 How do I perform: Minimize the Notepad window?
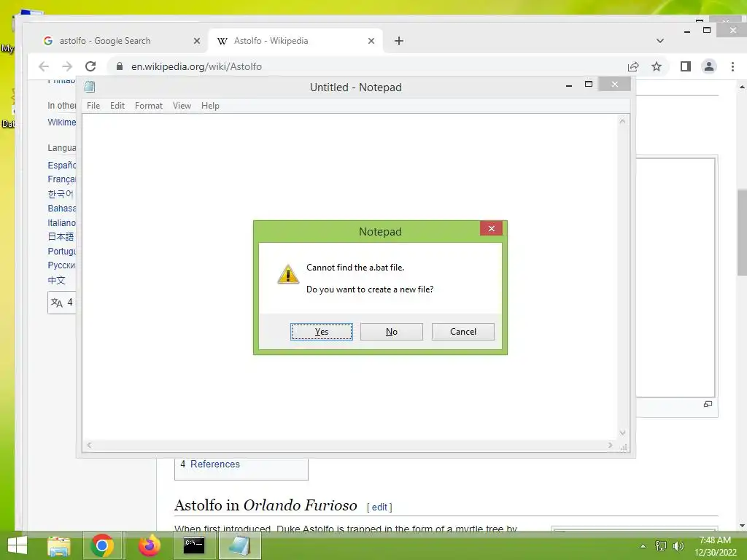point(569,85)
